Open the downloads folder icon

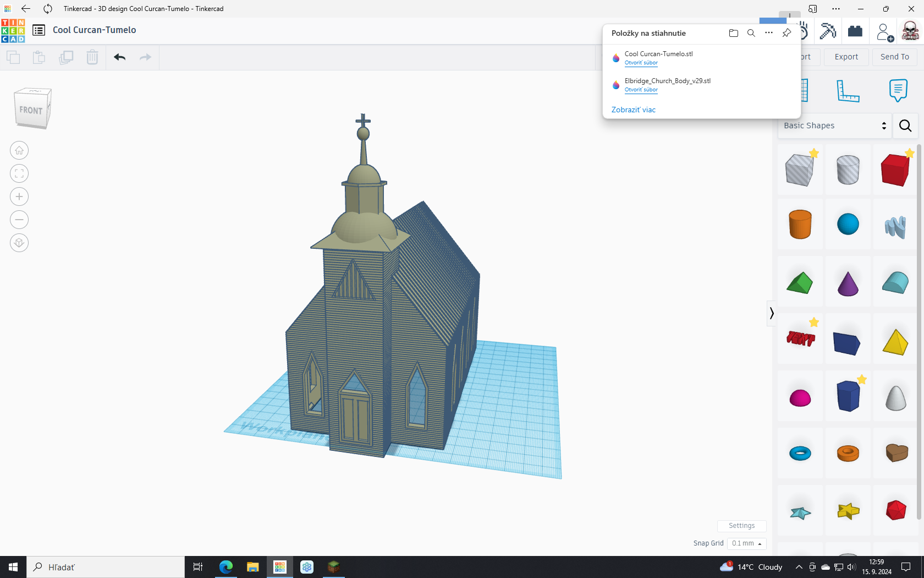pyautogui.click(x=733, y=33)
